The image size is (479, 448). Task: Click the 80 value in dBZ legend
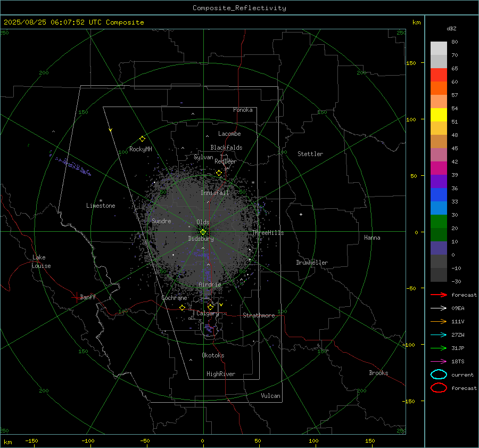tap(455, 42)
